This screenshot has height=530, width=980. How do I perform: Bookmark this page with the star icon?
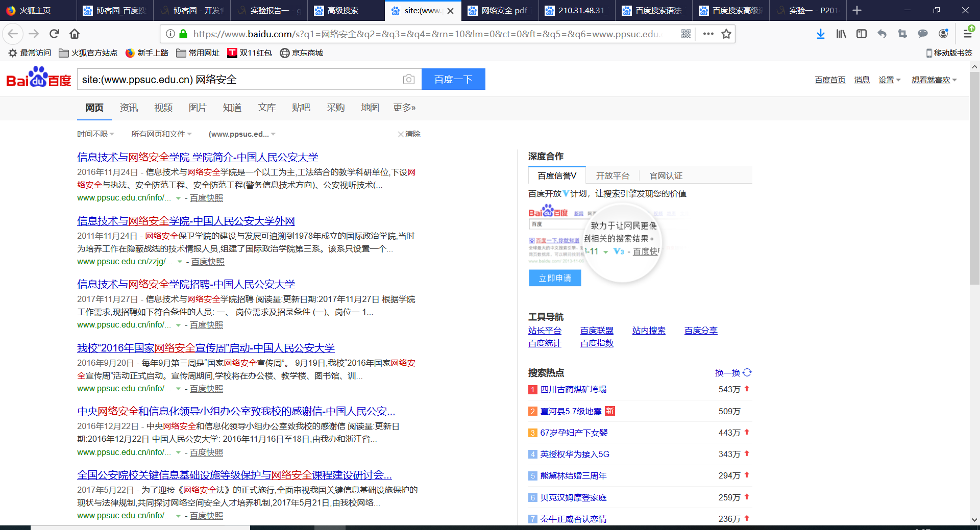point(726,34)
